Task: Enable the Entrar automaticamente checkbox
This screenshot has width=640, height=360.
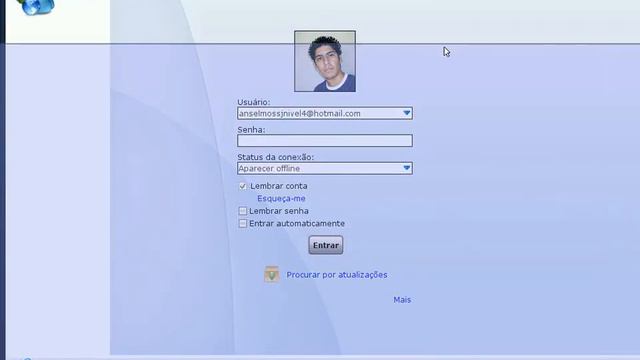Action: point(243,224)
